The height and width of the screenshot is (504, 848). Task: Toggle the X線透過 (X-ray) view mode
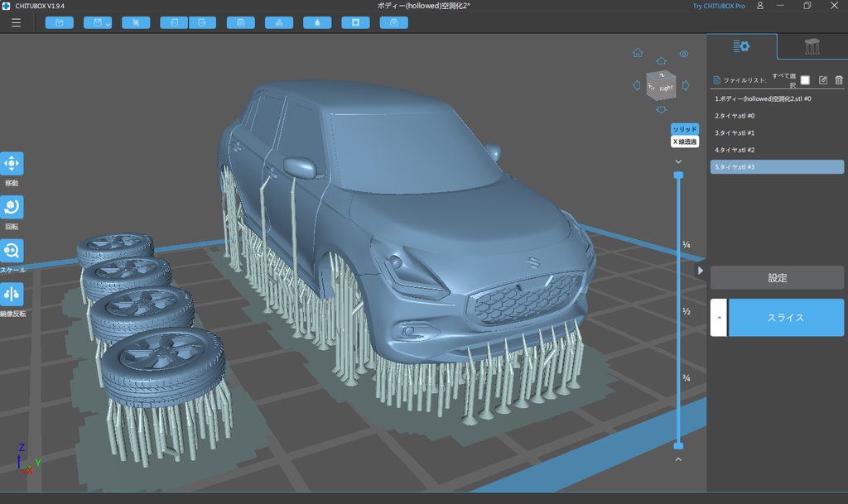[684, 142]
